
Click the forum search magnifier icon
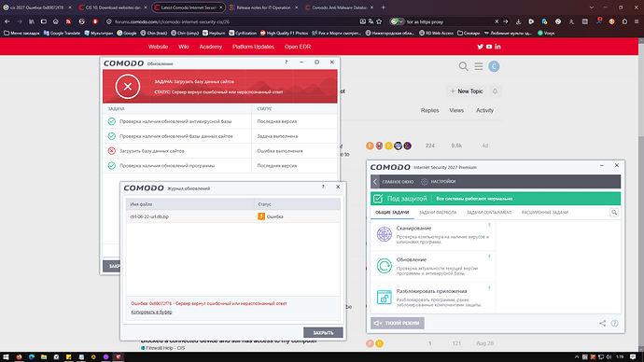pyautogui.click(x=463, y=66)
